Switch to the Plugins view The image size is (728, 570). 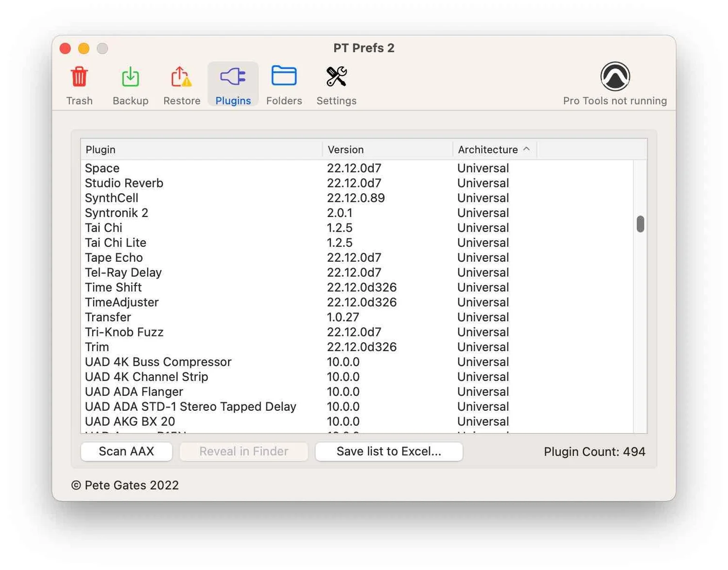[x=232, y=84]
